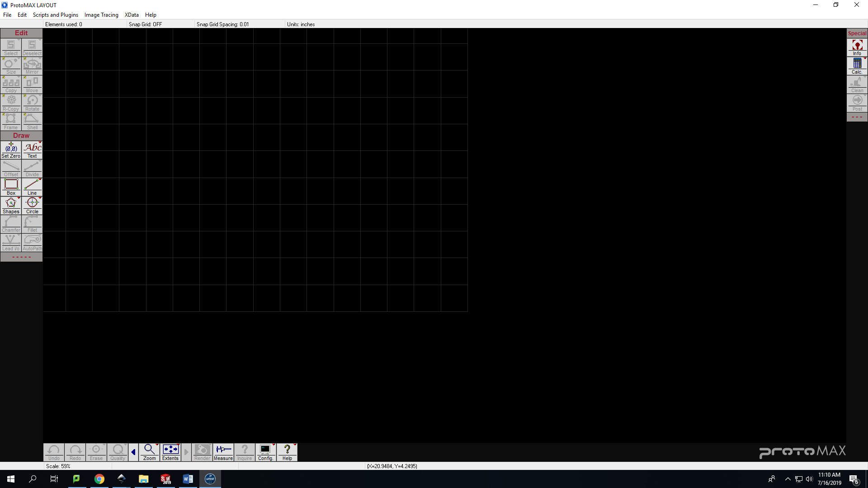Launch the Calc. calculator tool
Viewport: 868px width, 488px height.
tap(857, 66)
